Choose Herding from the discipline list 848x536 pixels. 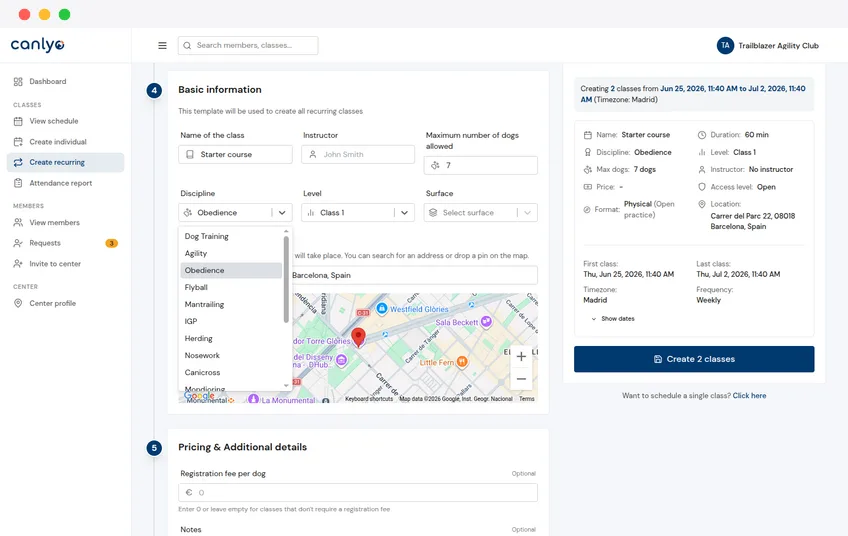[231, 339]
